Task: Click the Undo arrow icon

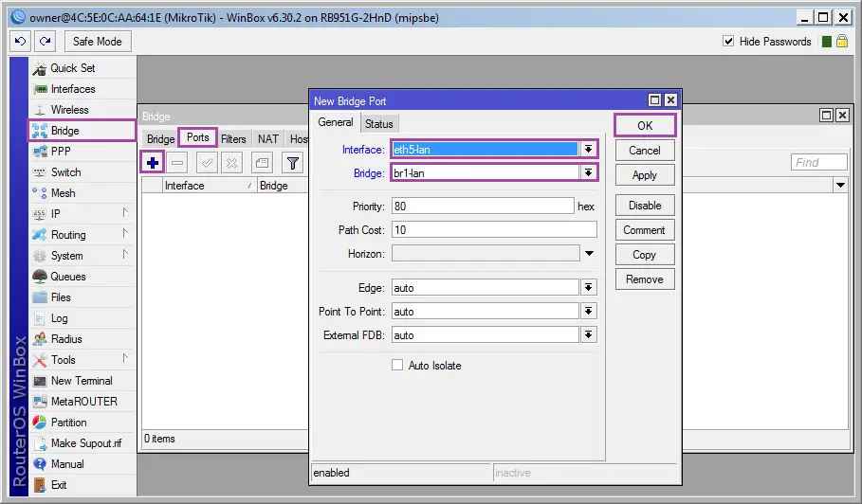Action: pos(20,41)
